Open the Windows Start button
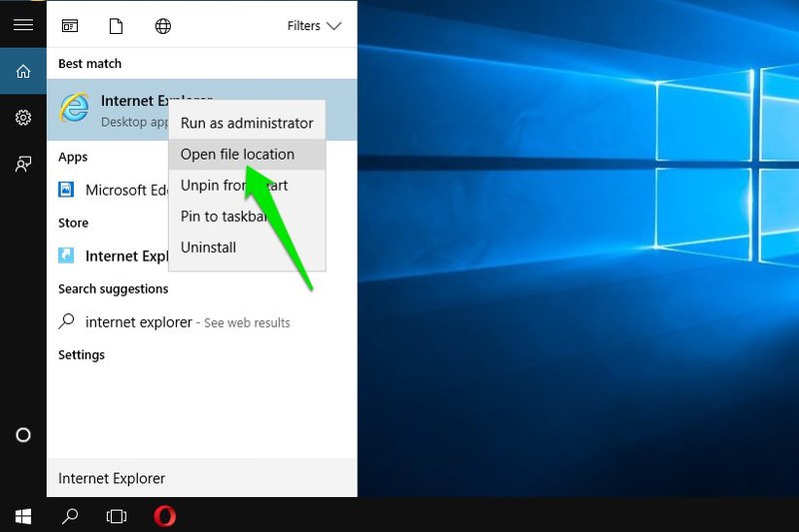799x532 pixels. (x=23, y=516)
